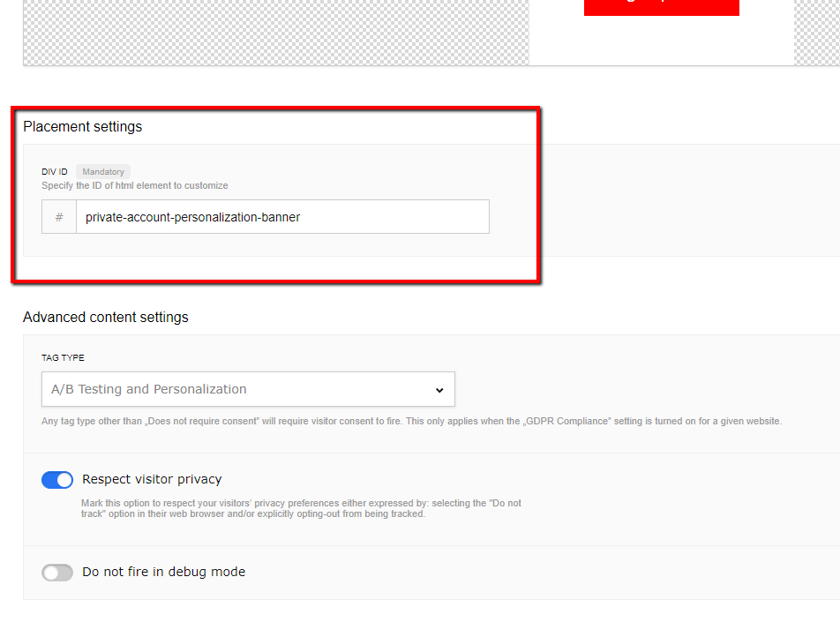
Task: Click the GDPR Compliance consent note under Tag Type
Action: (411, 422)
